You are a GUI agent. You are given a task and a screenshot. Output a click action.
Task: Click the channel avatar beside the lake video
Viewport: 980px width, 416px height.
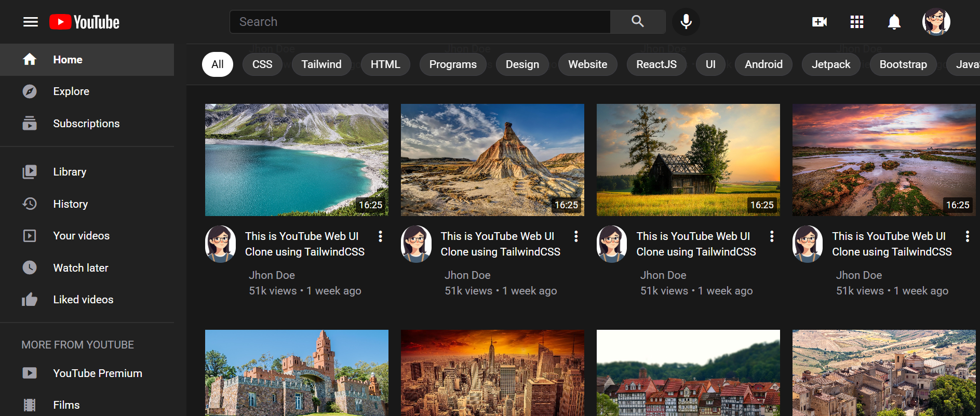(221, 244)
